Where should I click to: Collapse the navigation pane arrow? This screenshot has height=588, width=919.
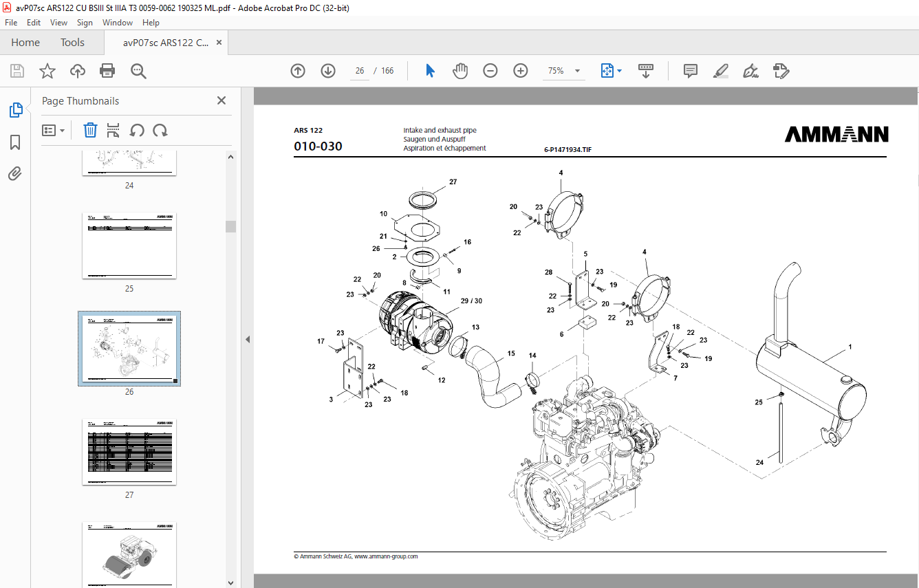point(248,339)
